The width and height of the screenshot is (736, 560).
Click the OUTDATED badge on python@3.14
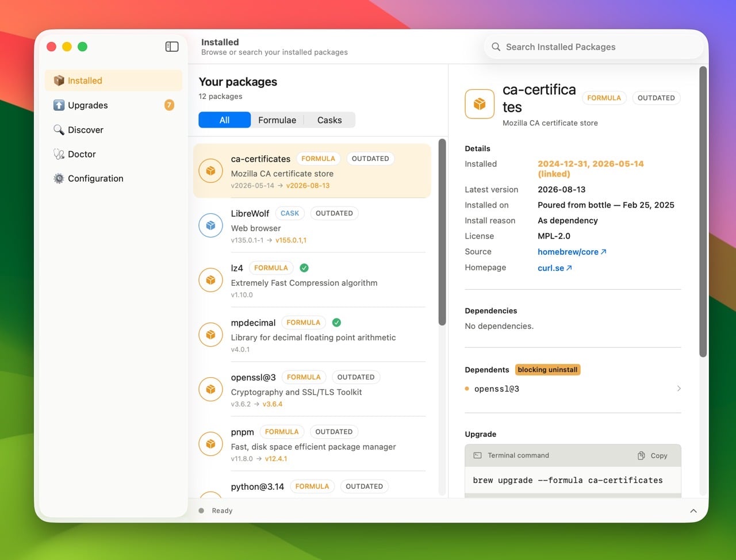point(364,486)
